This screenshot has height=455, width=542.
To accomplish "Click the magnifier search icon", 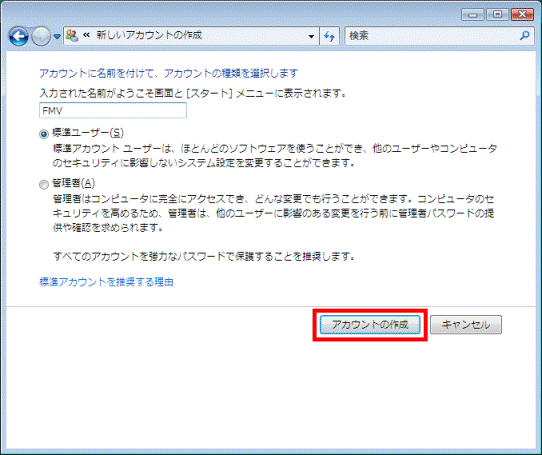I will (525, 35).
